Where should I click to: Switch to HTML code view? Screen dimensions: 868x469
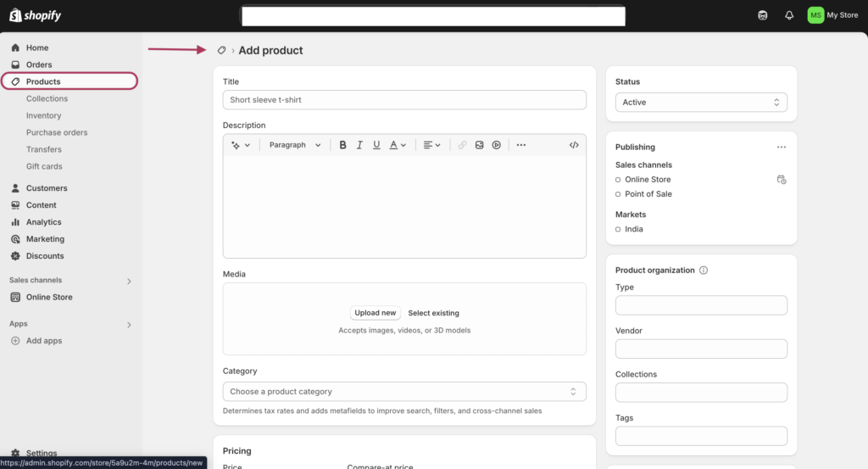pos(574,145)
